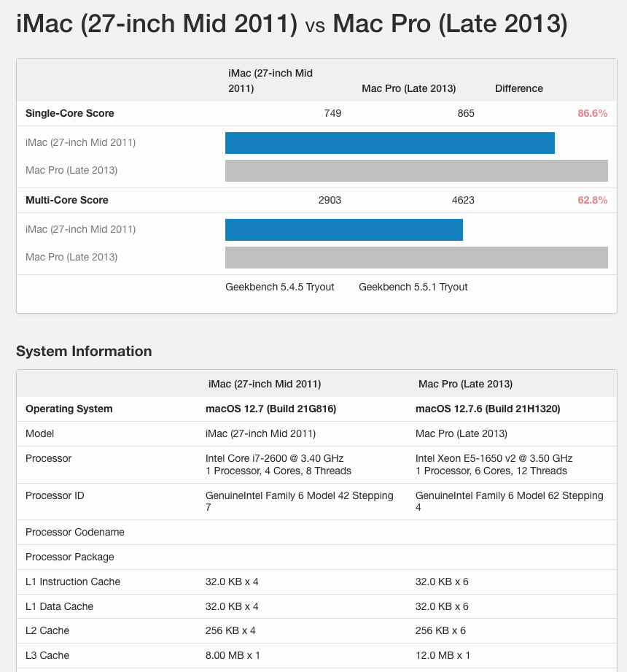Click macOS 12.7 (Build 21G816) entry
This screenshot has width=627, height=672.
pyautogui.click(x=270, y=409)
